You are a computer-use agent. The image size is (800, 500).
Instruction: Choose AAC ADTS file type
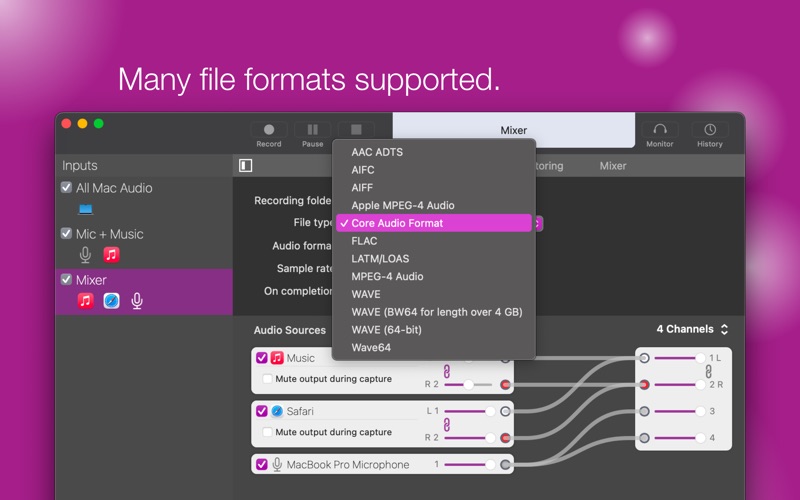434,152
